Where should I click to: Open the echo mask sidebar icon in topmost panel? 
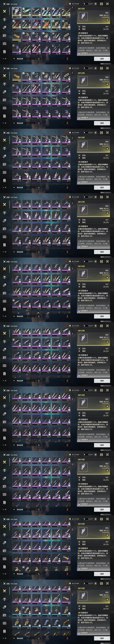(4, 19)
